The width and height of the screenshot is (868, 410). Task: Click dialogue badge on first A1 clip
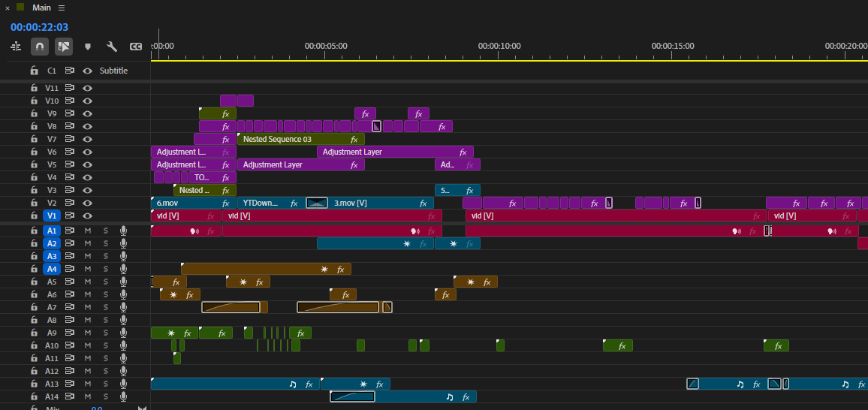194,231
